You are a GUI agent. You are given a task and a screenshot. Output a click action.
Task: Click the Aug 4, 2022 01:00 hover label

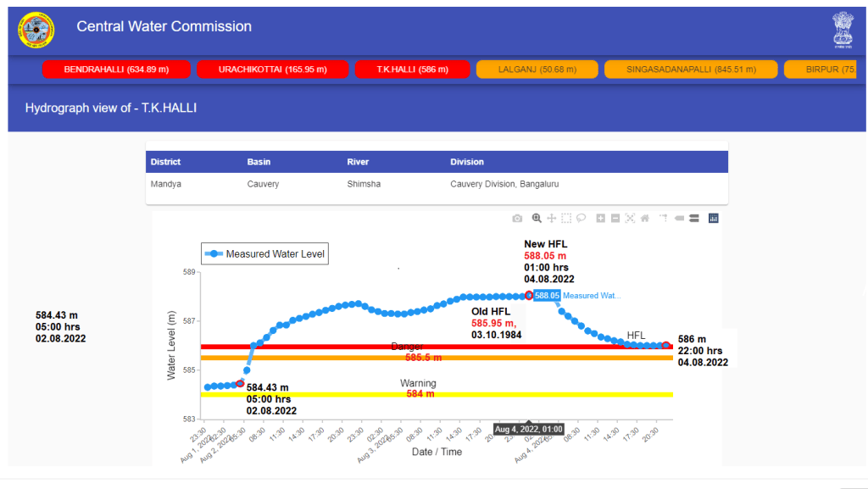(x=527, y=429)
